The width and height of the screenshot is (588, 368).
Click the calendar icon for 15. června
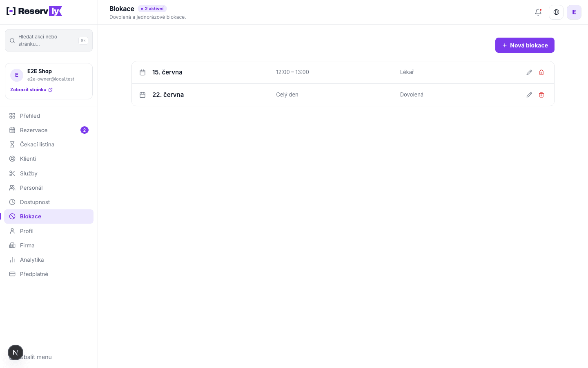click(x=143, y=72)
